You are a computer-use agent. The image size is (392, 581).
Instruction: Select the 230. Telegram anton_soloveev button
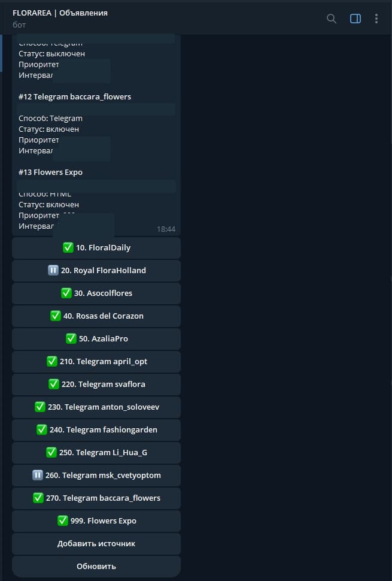96,407
